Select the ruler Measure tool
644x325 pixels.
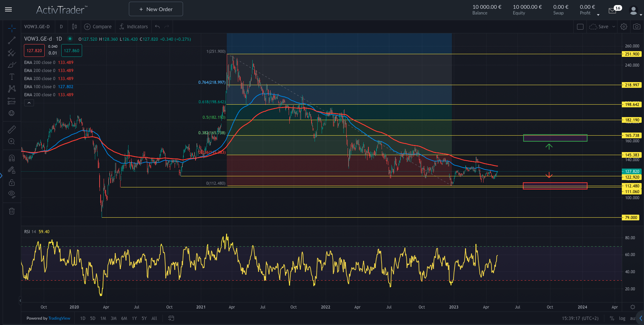[12, 130]
